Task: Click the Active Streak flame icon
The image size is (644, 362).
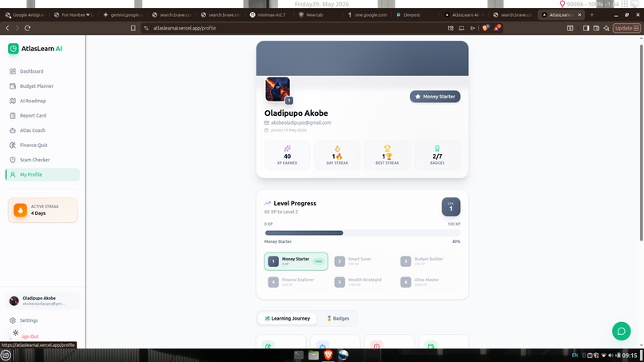Action: point(20,210)
